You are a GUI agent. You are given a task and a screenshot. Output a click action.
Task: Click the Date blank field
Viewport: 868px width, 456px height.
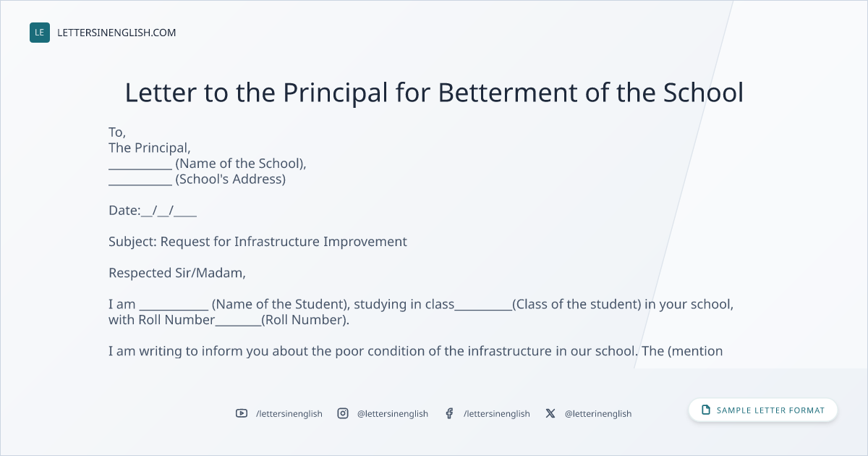(x=169, y=211)
